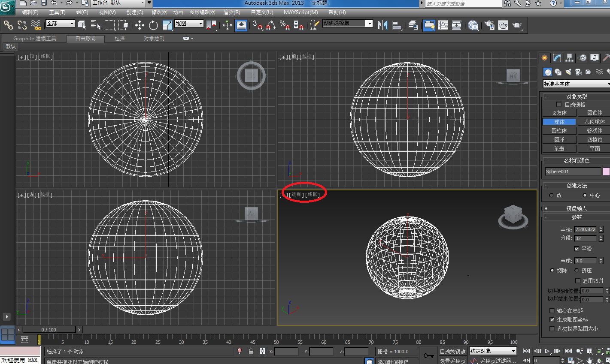Click the render teapot icon

tap(517, 25)
